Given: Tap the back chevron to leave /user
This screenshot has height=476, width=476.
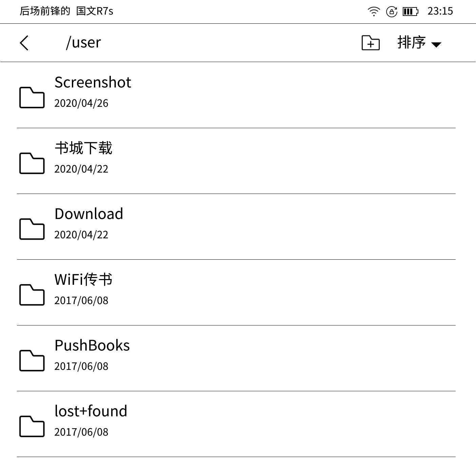Looking at the screenshot, I should (x=24, y=43).
